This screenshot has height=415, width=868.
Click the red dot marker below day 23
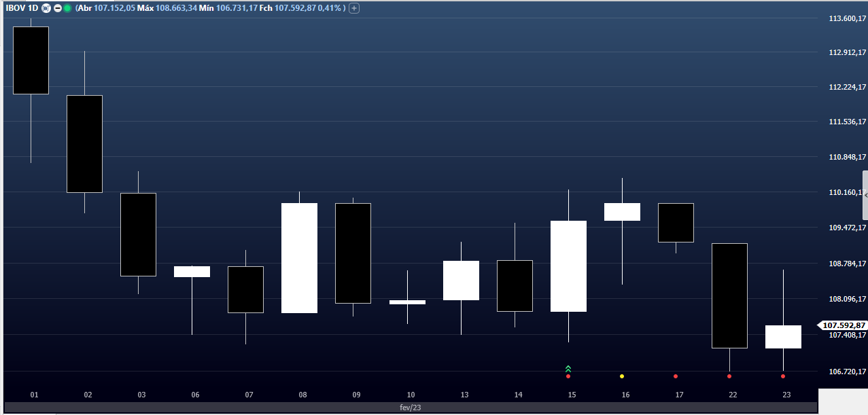tap(783, 376)
